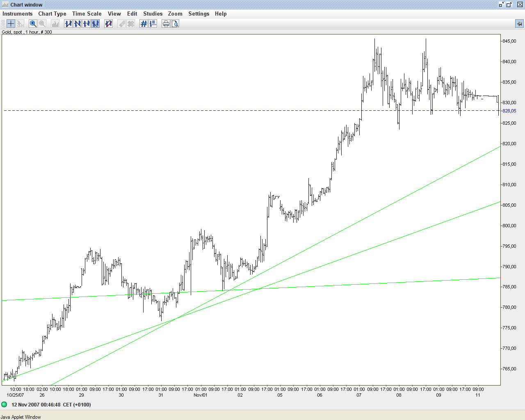Click the pin icon at the toolbar's right end
525x420 pixels.
tap(519, 24)
